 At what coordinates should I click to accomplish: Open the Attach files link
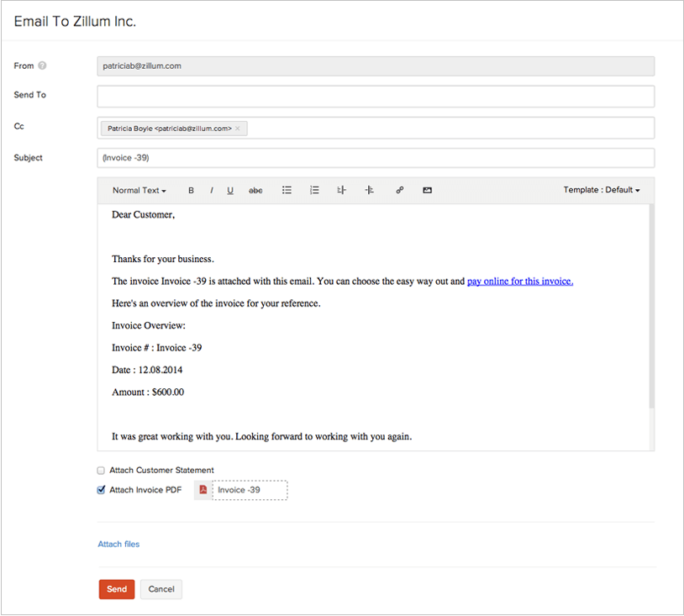[118, 545]
